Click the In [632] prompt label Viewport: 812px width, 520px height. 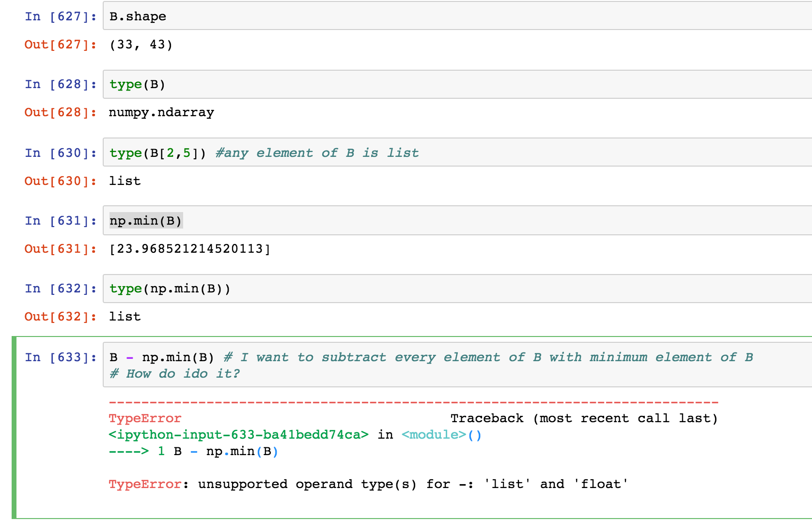[x=61, y=289]
